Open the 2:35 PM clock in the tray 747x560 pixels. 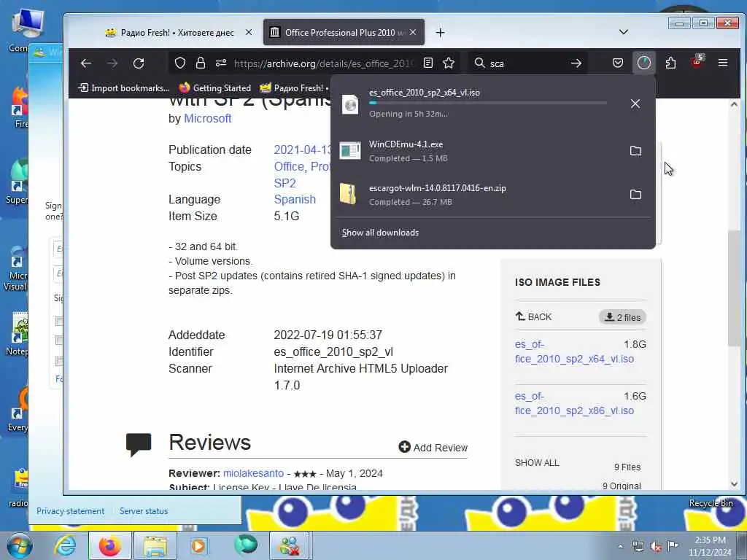(710, 546)
